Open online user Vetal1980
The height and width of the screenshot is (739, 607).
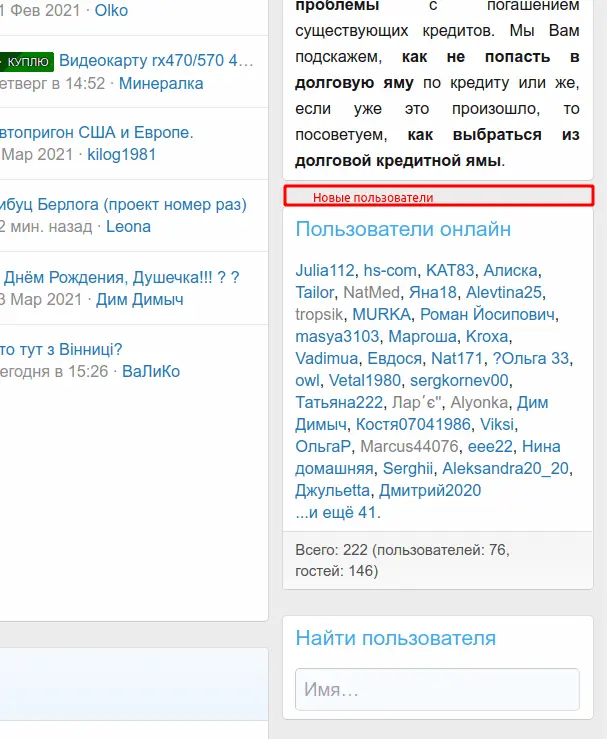(365, 380)
